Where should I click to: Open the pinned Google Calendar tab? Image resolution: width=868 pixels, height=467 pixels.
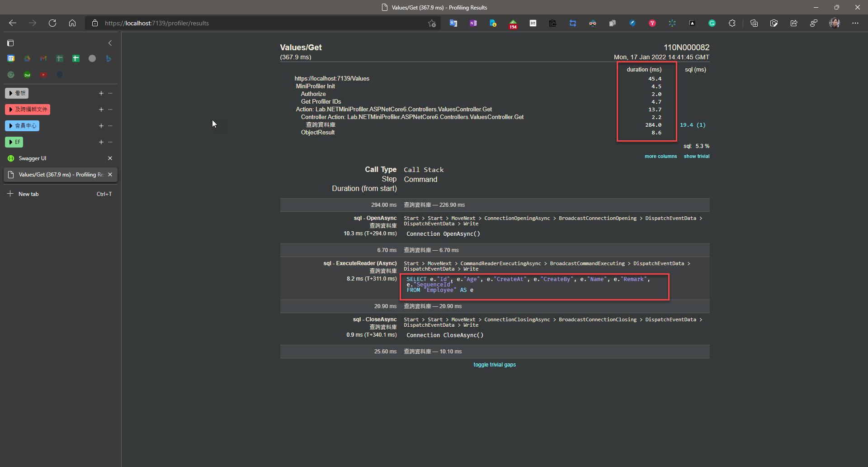pyautogui.click(x=11, y=58)
